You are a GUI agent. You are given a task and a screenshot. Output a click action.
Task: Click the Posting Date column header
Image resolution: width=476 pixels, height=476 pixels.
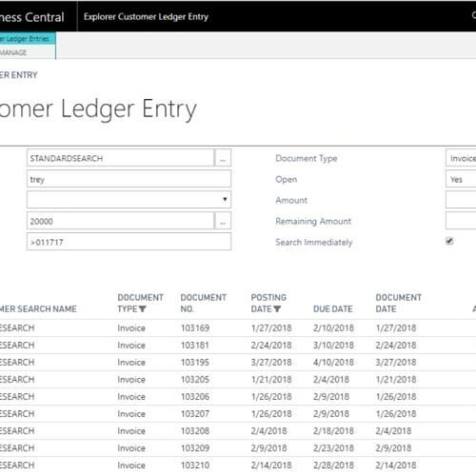pos(268,303)
